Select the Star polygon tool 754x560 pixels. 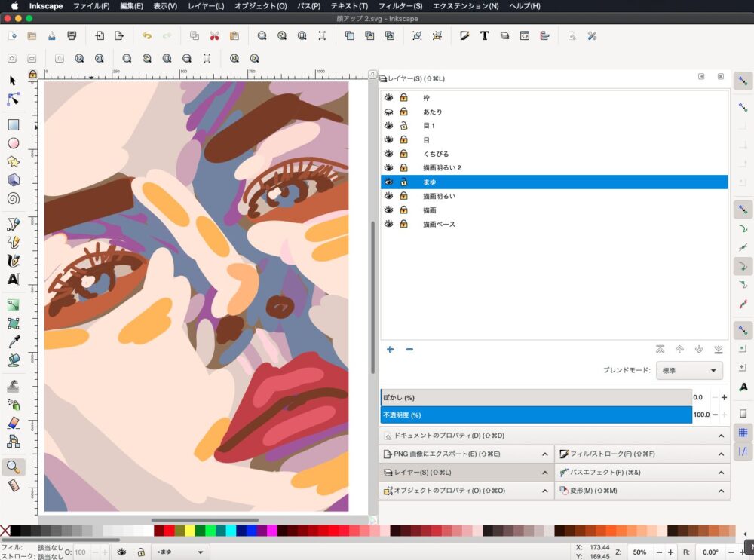[13, 162]
